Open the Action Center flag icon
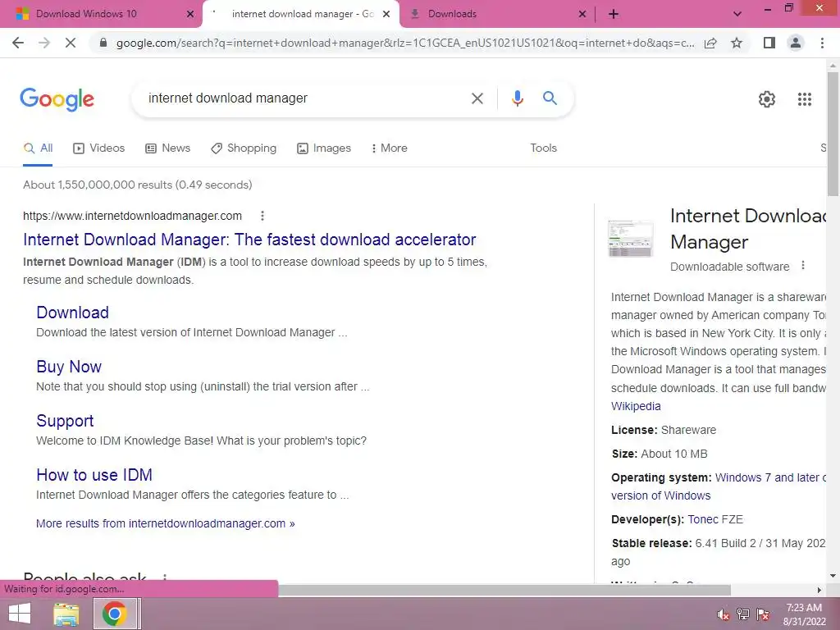This screenshot has height=630, width=840. [x=763, y=614]
